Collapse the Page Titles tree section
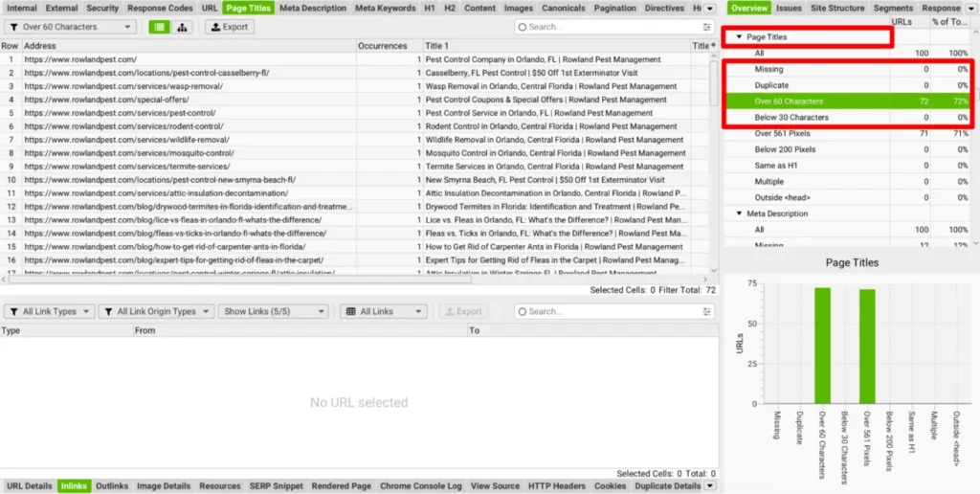This screenshot has width=980, height=494. (x=739, y=37)
